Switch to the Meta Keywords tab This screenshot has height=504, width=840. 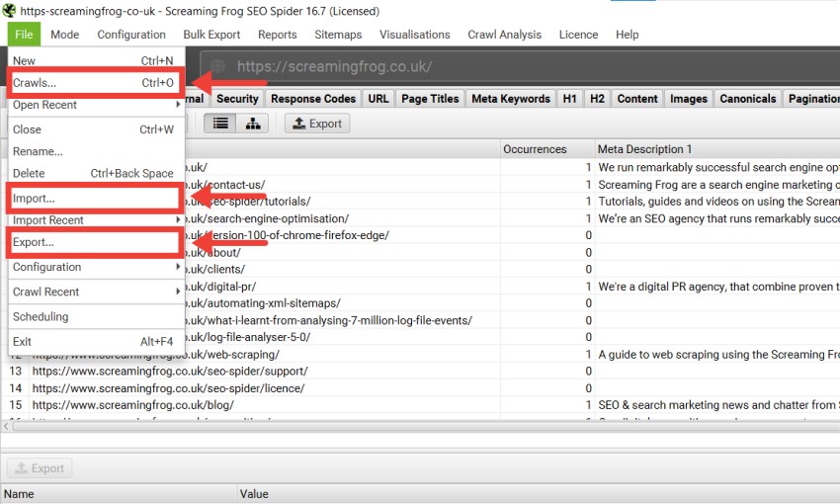511,99
